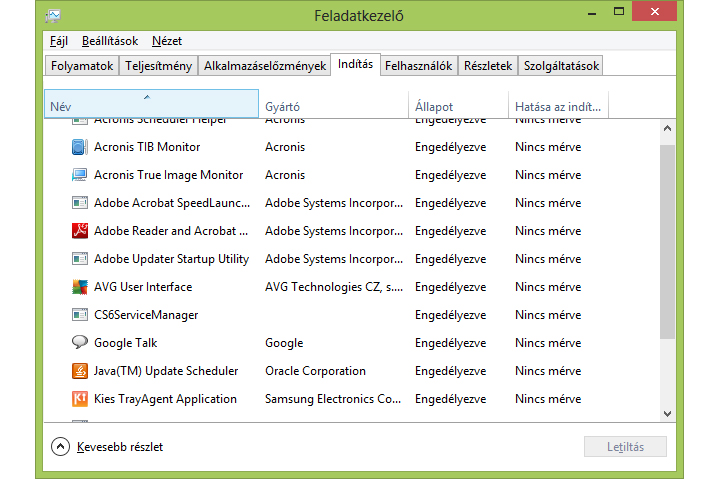
Task: Click the Acronis TIB Monitor icon
Action: click(80, 147)
